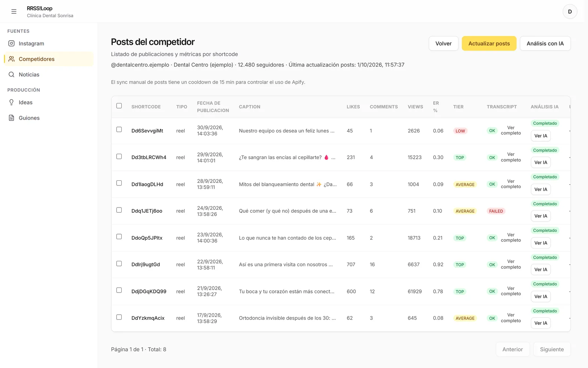The image size is (588, 368).
Task: Click the Siguiente pagination button
Action: (x=552, y=349)
